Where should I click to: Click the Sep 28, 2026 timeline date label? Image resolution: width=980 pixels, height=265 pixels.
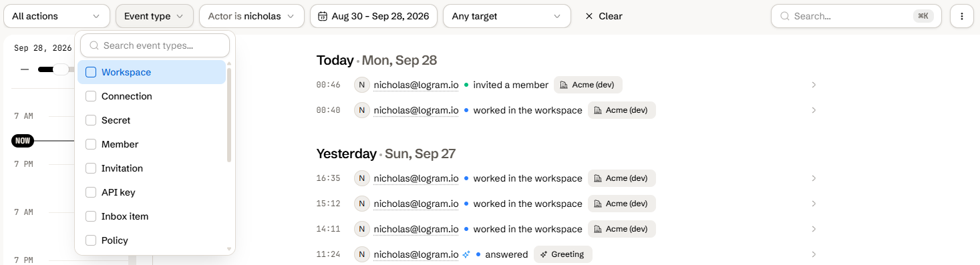[x=43, y=48]
